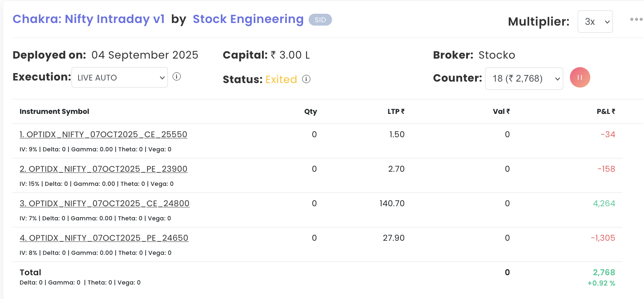
Task: Click the three-dot more options icon
Action: [x=636, y=19]
